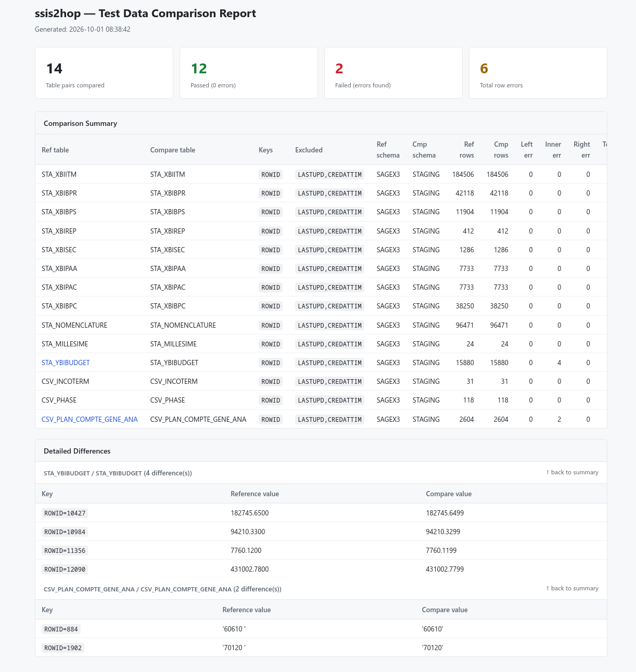Screen dimensions: 636x672
Task: Select the Table pairs compared card
Action: tap(104, 73)
